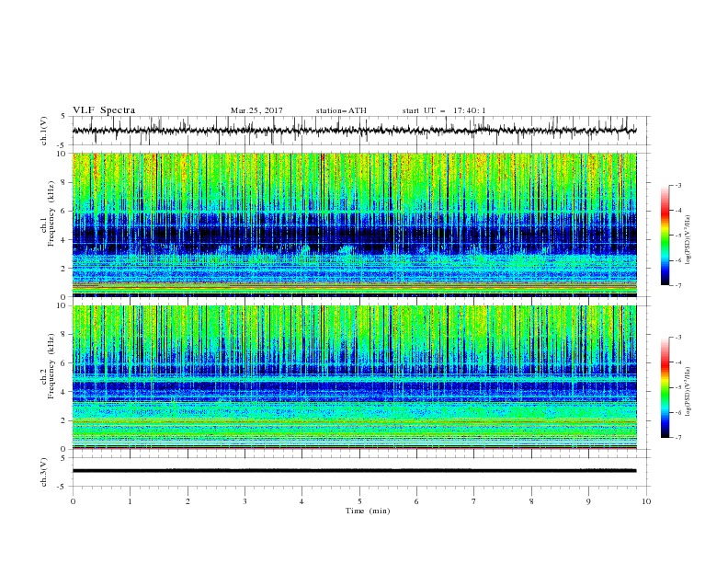728x563 pixels.
Task: Click the time axis tick label "1"
Action: (130, 501)
